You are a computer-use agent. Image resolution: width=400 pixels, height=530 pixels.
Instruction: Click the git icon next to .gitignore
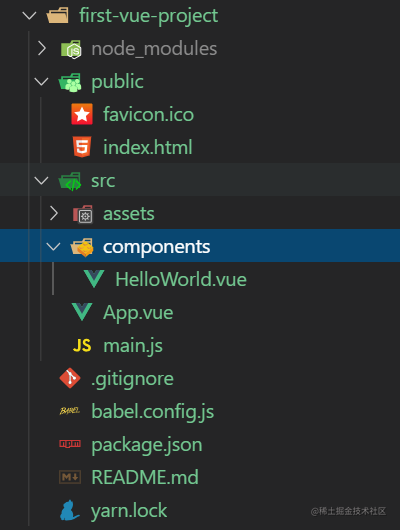pyautogui.click(x=70, y=378)
